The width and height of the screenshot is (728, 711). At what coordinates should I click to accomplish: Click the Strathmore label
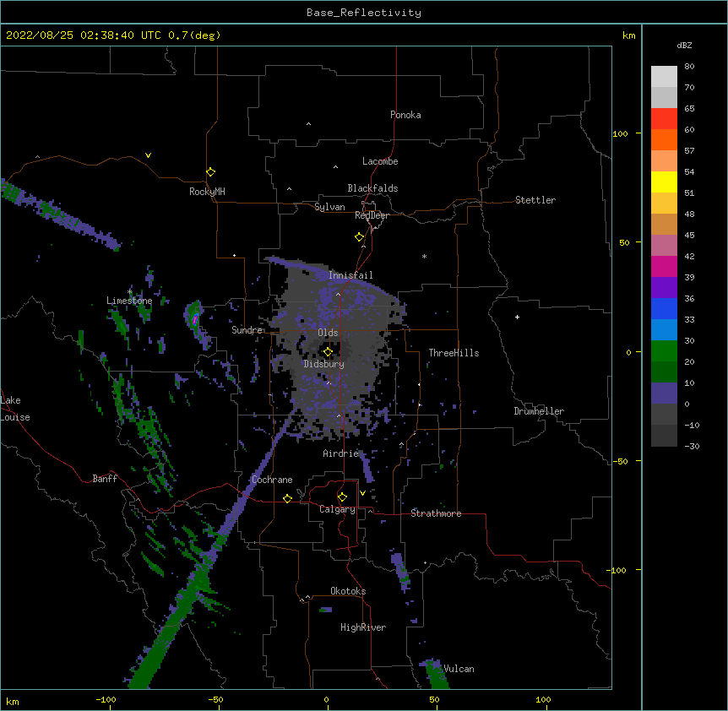[x=436, y=513]
